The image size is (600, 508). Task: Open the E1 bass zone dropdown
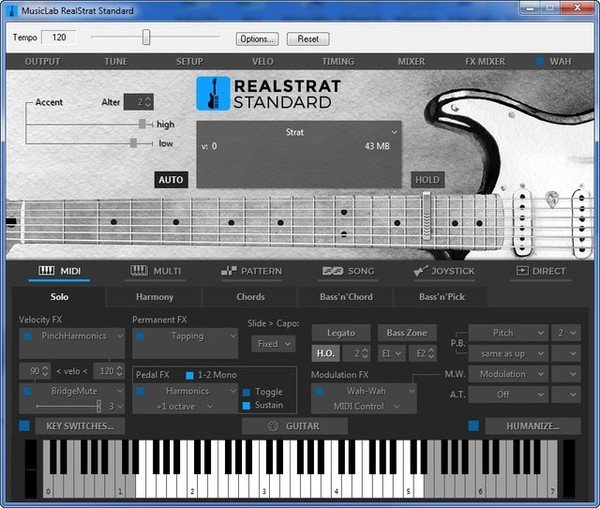click(x=391, y=353)
